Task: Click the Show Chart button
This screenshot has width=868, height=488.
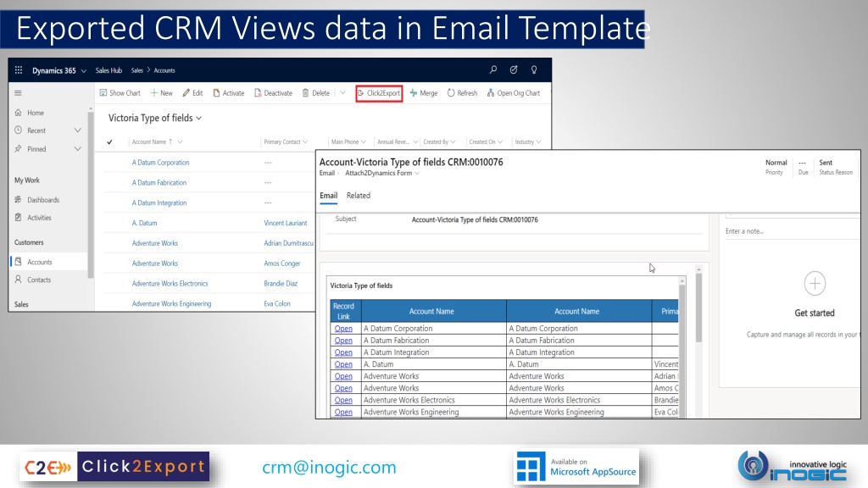Action: [120, 93]
